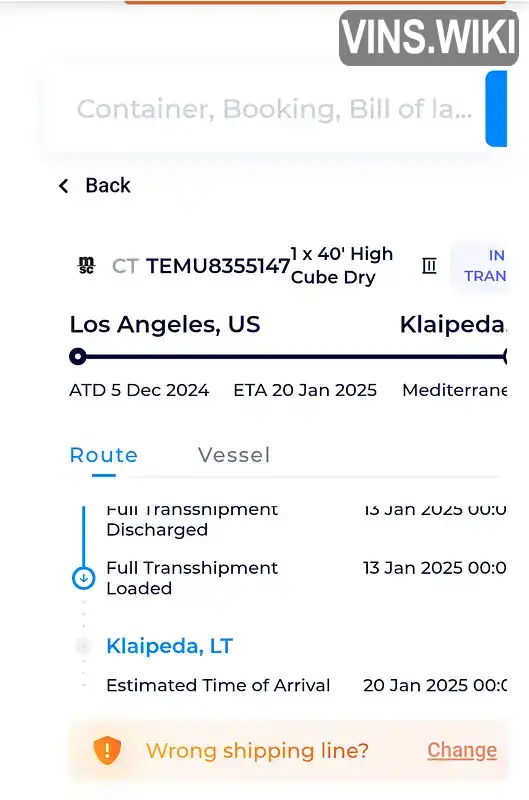The width and height of the screenshot is (529, 800).
Task: Click the blue search button beside the input
Action: click(496, 109)
